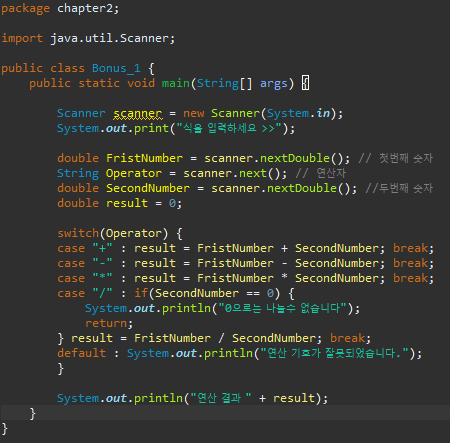This screenshot has height=443, width=450.
Task: Click the 'main' method name
Action: tap(176, 83)
